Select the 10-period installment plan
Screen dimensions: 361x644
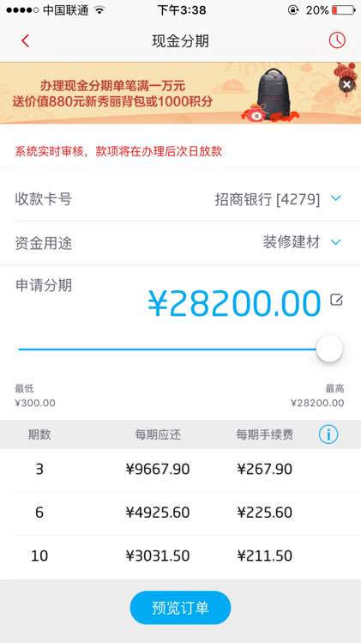tap(180, 556)
